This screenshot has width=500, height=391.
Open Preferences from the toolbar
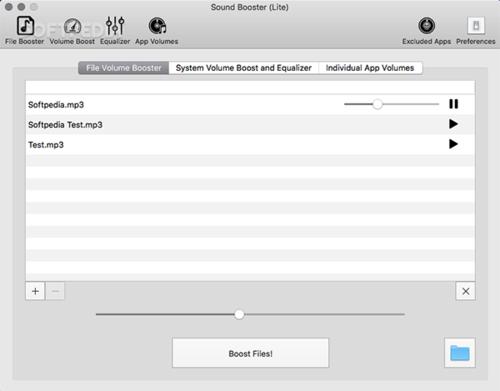pos(476,26)
